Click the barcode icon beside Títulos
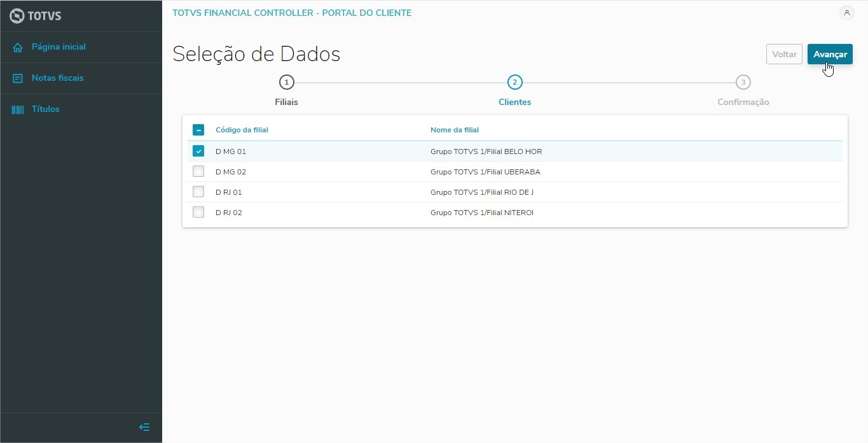 pos(18,109)
